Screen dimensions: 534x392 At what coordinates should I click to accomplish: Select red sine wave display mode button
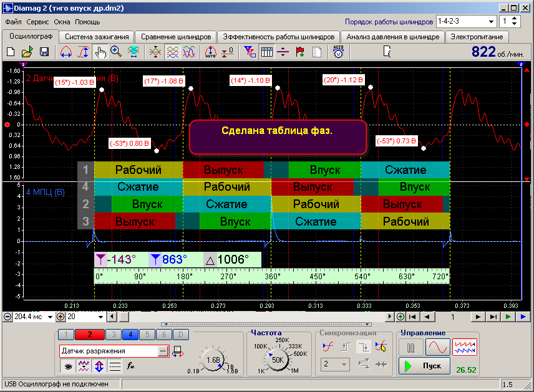pos(438,348)
